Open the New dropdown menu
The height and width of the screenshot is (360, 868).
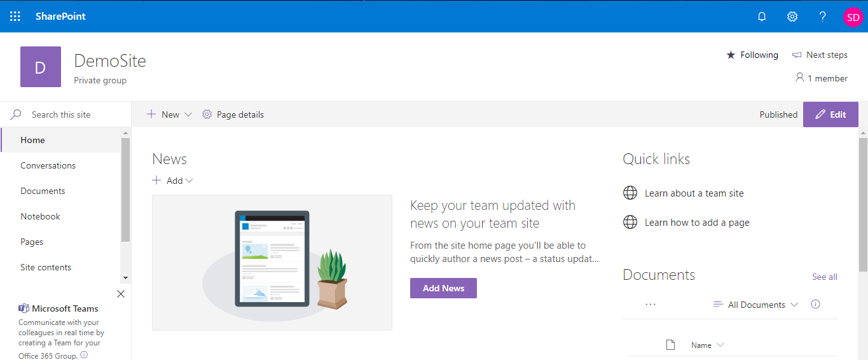pyautogui.click(x=169, y=114)
